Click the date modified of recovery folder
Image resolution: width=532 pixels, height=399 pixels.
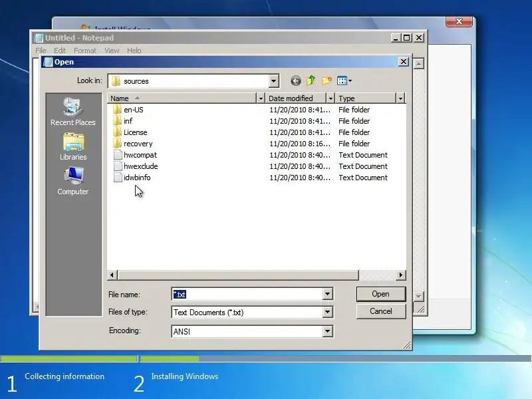click(300, 144)
